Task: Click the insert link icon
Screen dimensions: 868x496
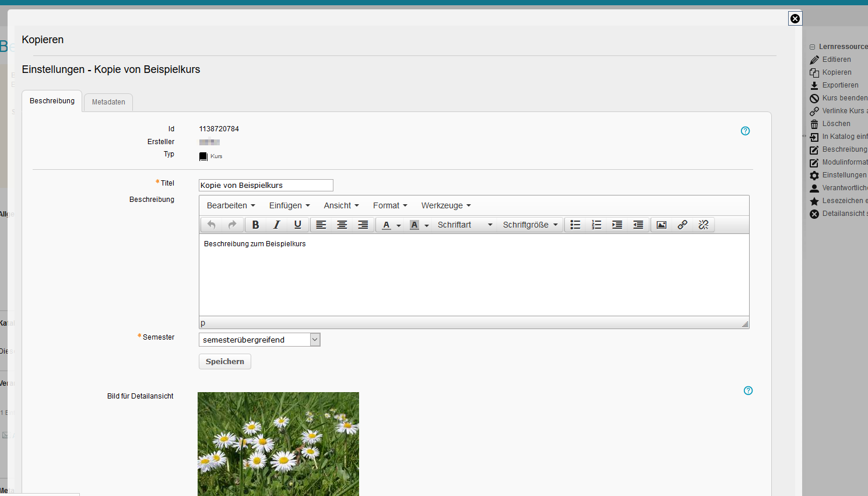Action: click(x=683, y=225)
